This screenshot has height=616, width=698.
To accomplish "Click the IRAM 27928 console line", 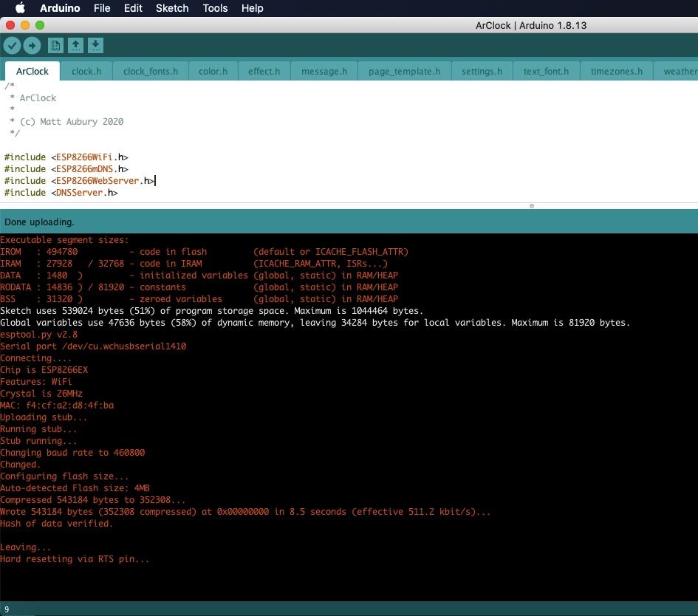I will [x=194, y=264].
